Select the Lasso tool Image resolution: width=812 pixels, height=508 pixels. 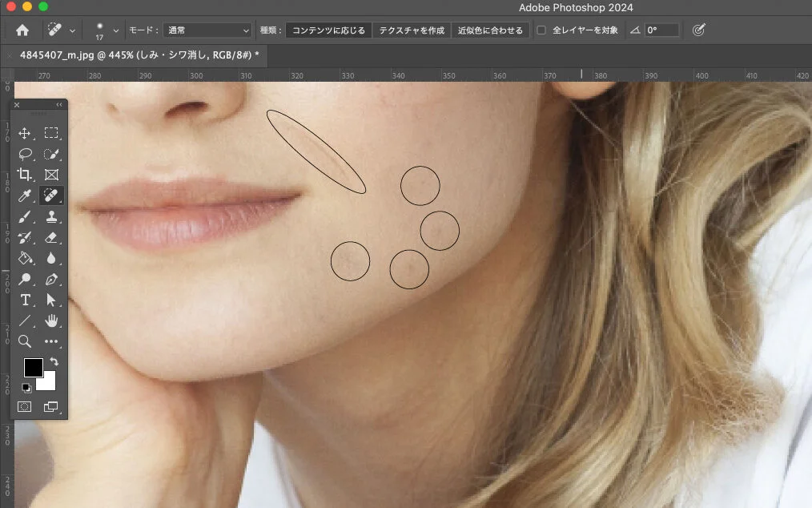25,154
